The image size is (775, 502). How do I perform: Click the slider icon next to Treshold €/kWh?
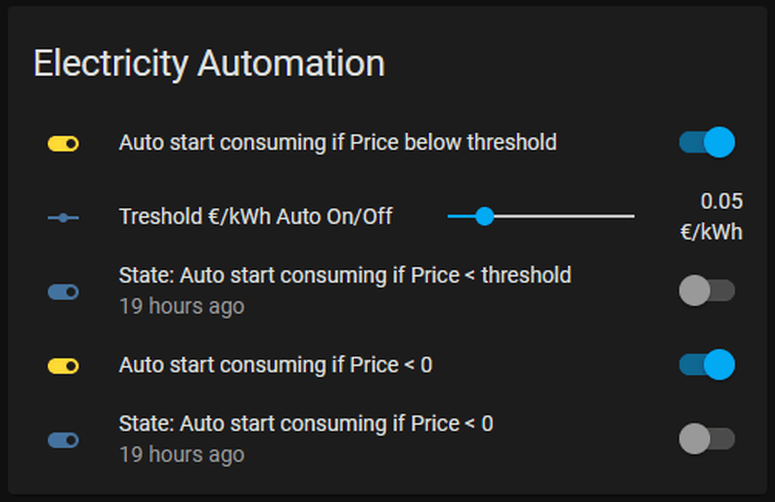(x=63, y=217)
